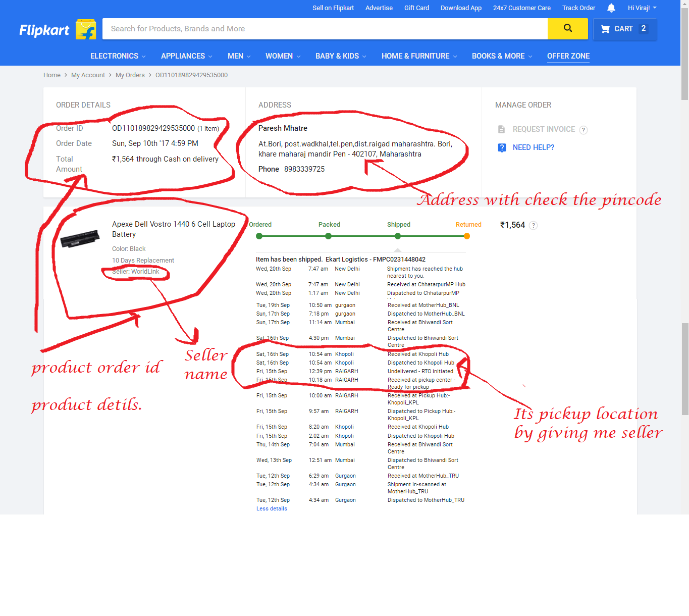689x616 pixels.
Task: Click the laptop battery product thumbnail
Action: [80, 238]
